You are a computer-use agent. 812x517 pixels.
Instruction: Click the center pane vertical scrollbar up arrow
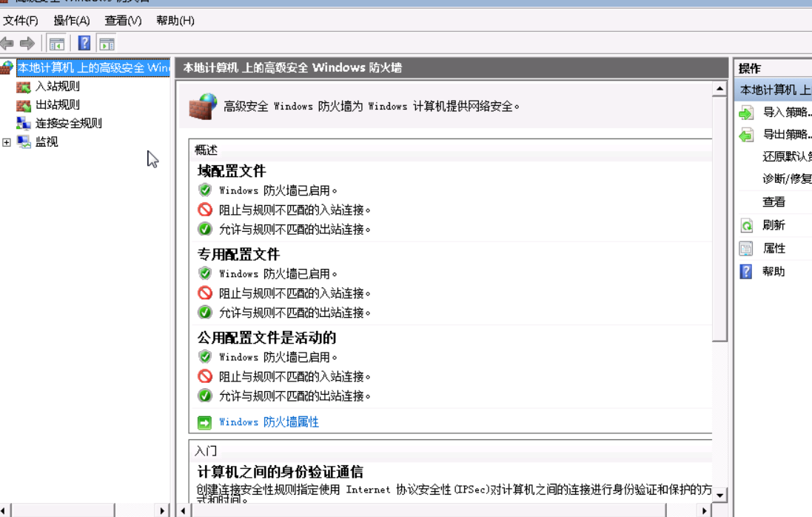[719, 89]
